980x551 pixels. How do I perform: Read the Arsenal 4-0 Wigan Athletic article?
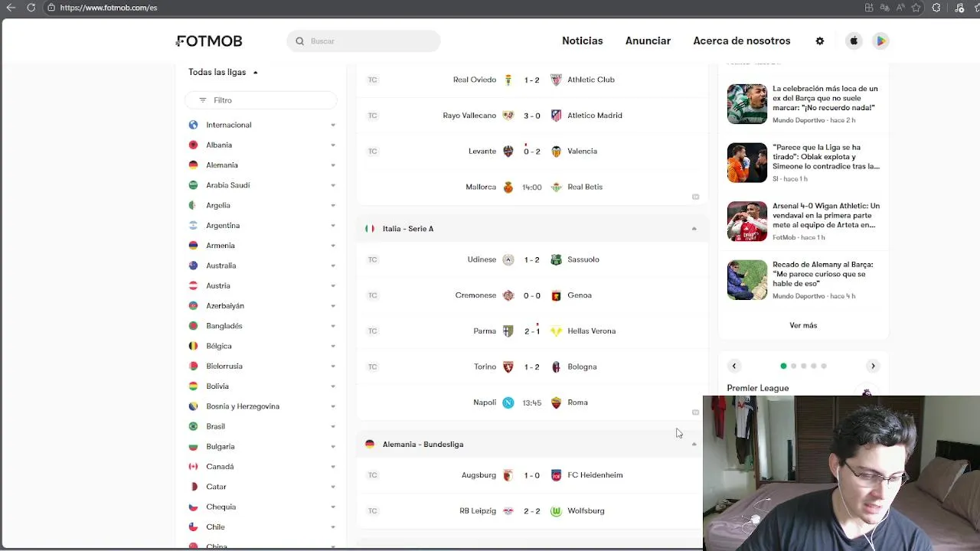pos(826,216)
